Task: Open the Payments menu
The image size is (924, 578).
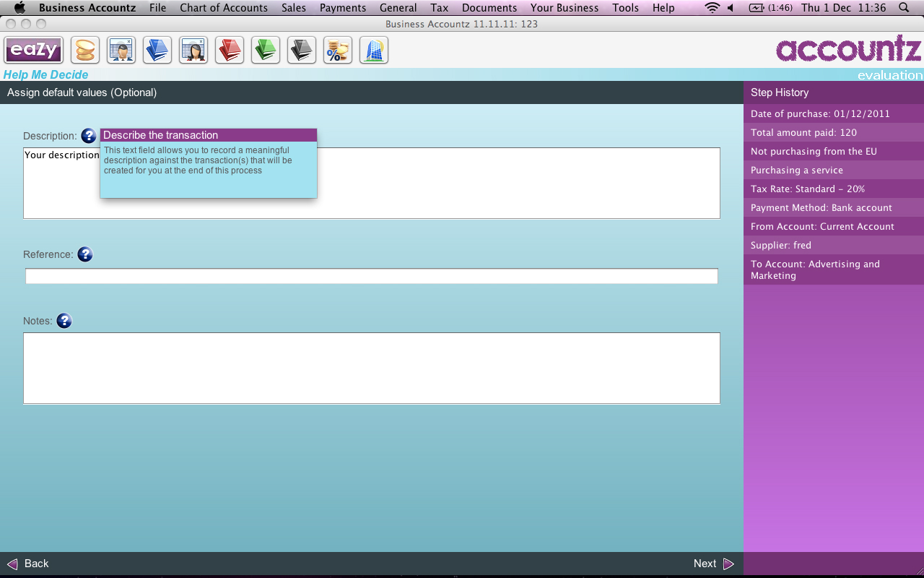Action: point(343,8)
